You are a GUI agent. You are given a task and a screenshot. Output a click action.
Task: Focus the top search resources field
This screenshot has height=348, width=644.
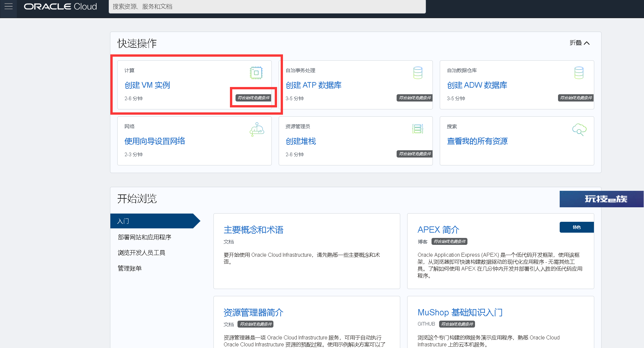267,7
